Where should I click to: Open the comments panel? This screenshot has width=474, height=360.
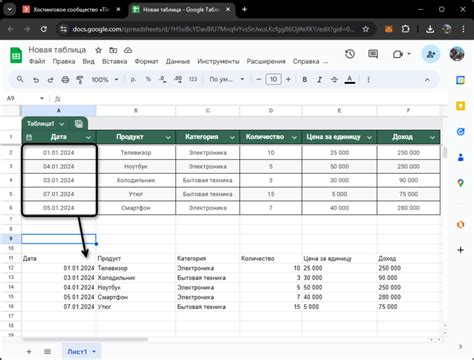click(373, 54)
